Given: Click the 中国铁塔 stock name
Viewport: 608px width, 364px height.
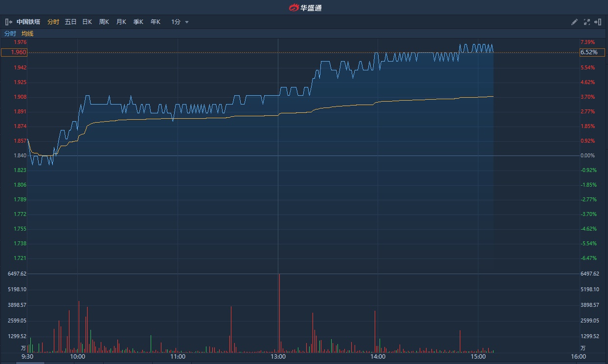Looking at the screenshot, I should click(28, 22).
